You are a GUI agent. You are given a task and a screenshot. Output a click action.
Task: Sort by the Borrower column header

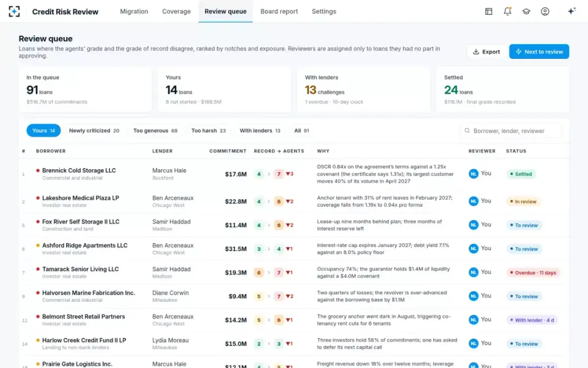pyautogui.click(x=51, y=151)
